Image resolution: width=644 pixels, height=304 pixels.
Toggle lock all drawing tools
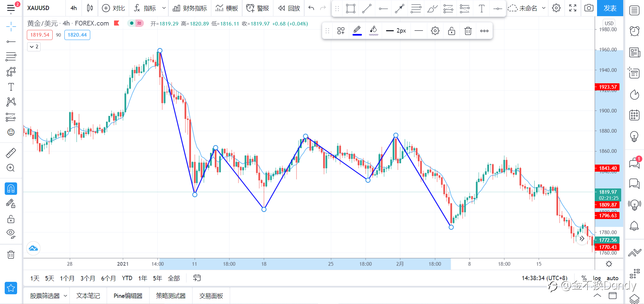point(11,219)
